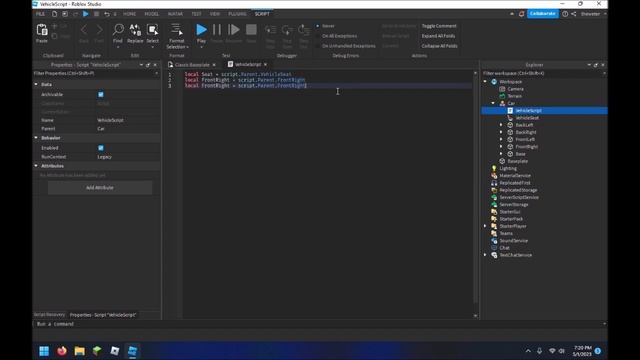Switch to the AVATAR ribbon tab
This screenshot has width=640, height=360.
tap(176, 14)
